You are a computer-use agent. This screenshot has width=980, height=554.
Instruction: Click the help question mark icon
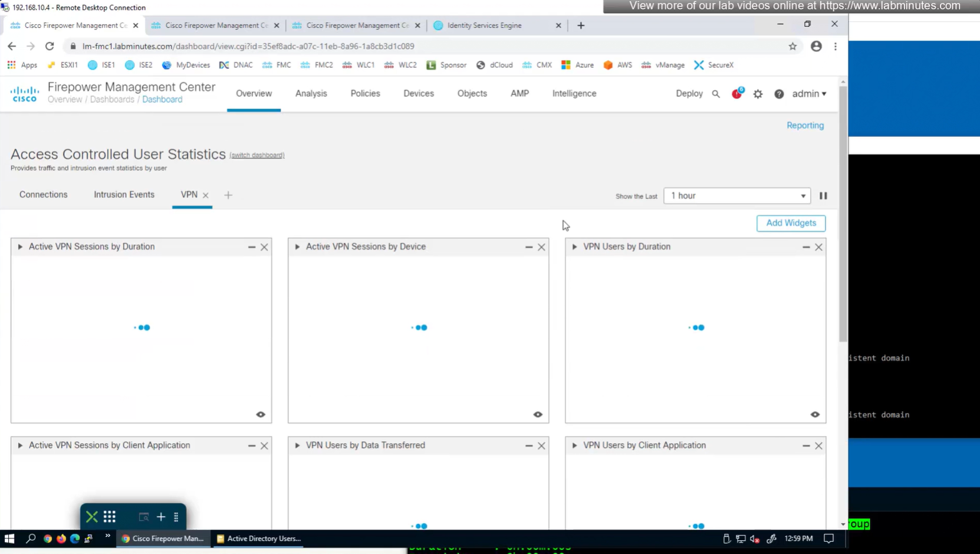779,94
